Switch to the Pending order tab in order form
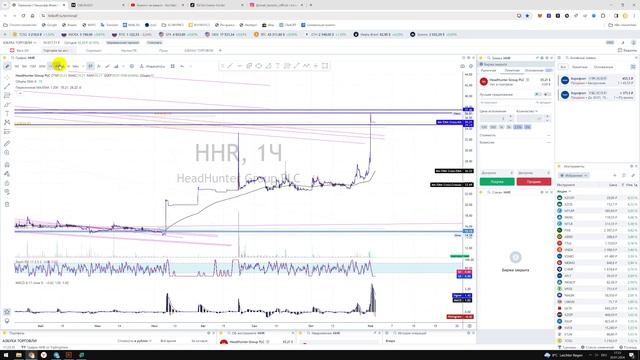The image size is (640, 360). click(x=534, y=71)
